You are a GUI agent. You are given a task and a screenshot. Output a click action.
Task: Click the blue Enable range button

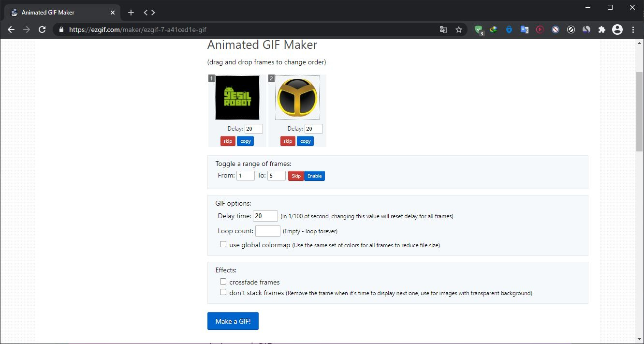[314, 176]
